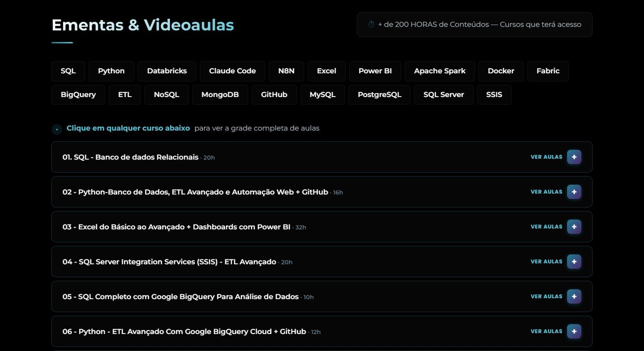Choose the Claude Code tag
Image resolution: width=644 pixels, height=351 pixels.
(232, 71)
